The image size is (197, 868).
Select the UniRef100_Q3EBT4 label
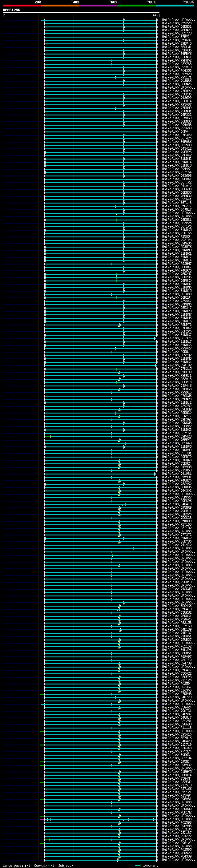[x=177, y=101]
